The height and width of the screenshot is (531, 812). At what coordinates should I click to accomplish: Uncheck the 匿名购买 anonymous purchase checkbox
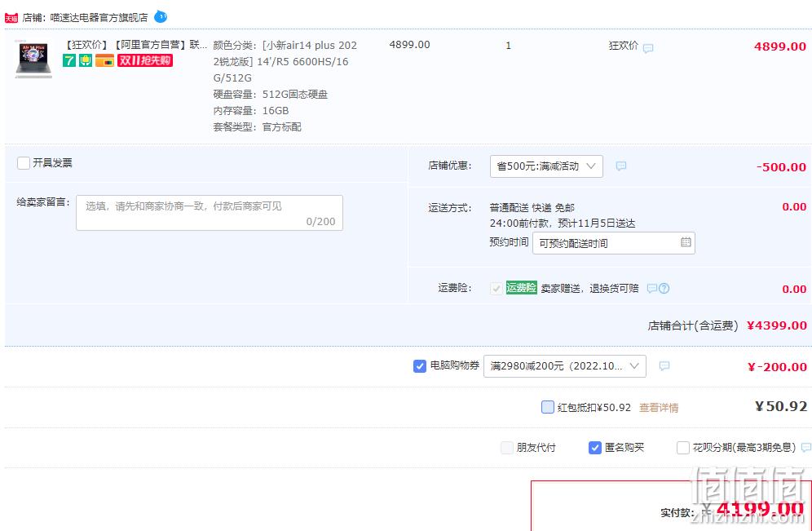pos(595,448)
